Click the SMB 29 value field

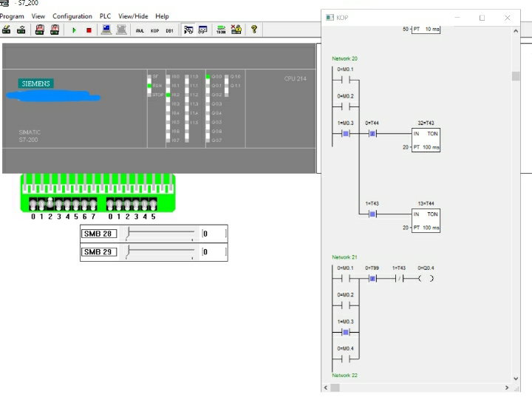pos(214,252)
